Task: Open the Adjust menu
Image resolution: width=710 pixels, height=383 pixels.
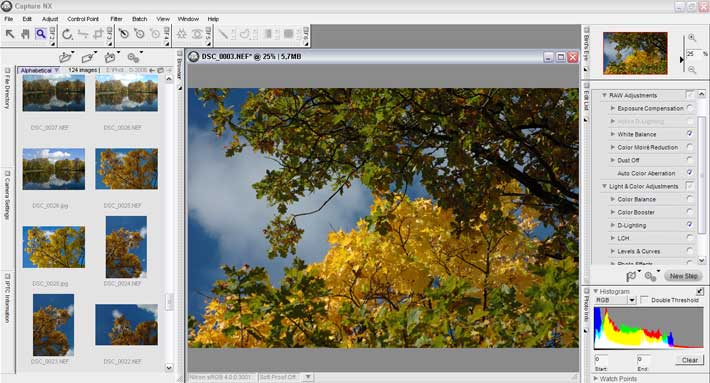Action: [50, 19]
